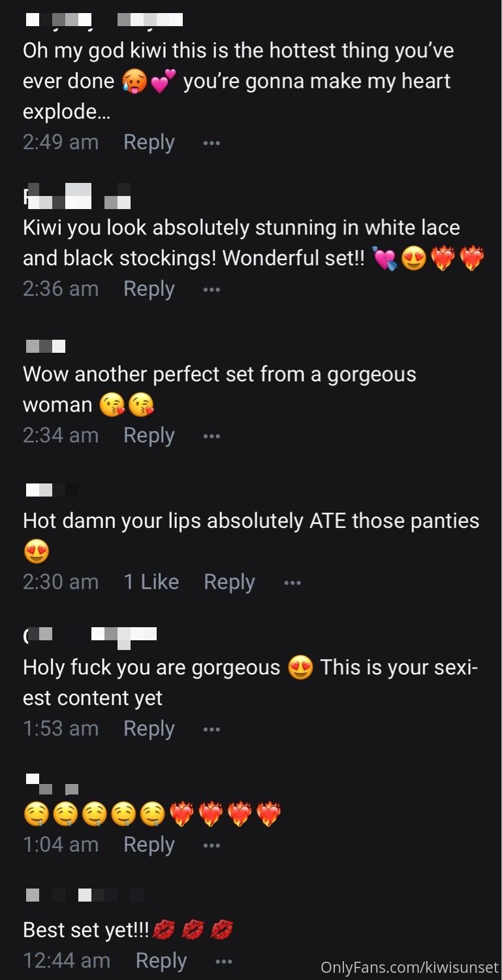Open more options on 12:44 am comment
This screenshot has width=502, height=980.
tap(224, 962)
